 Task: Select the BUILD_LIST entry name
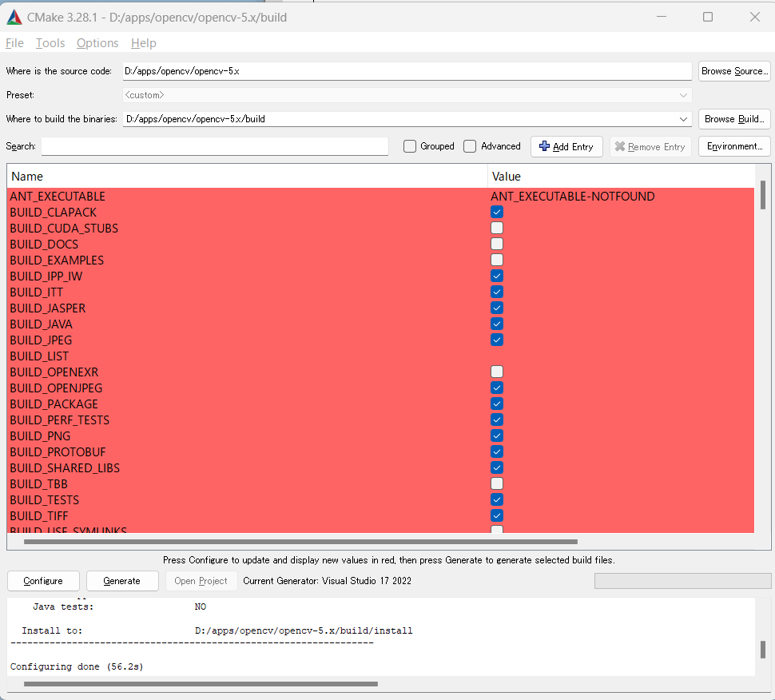[39, 356]
